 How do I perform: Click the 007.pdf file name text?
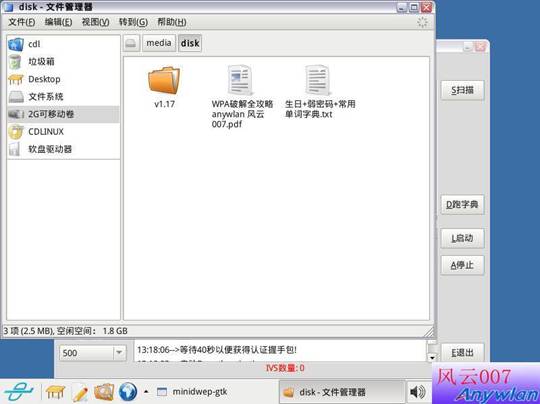tap(227, 124)
